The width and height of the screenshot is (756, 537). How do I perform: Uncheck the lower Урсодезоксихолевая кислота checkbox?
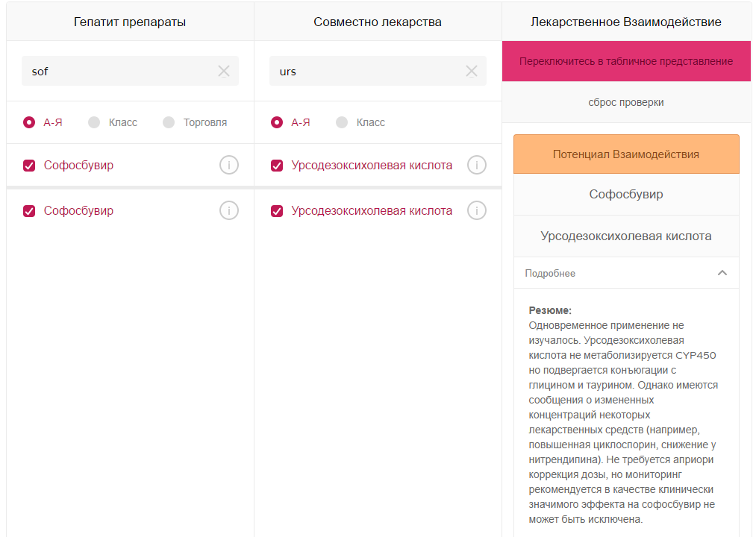pyautogui.click(x=277, y=211)
